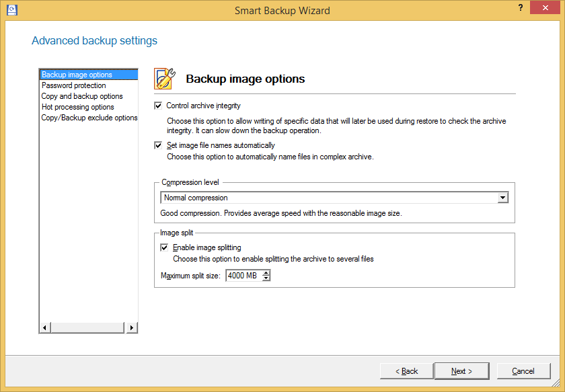
Task: Click inside the Maximum split size field
Action: 243,276
